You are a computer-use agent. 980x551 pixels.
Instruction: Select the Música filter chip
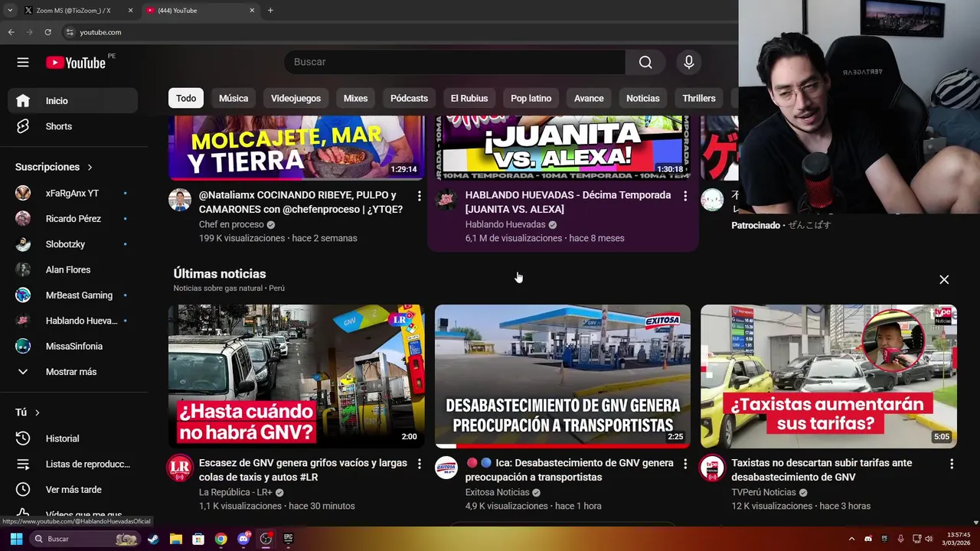(x=234, y=98)
